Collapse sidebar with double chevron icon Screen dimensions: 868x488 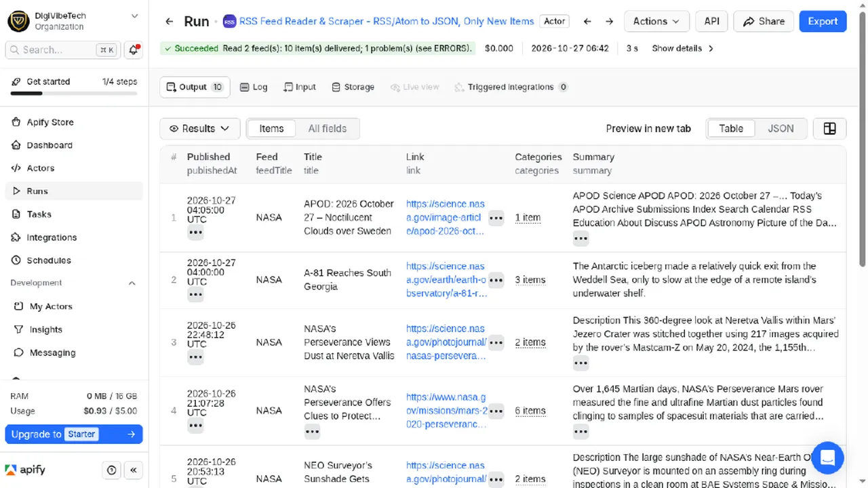tap(134, 470)
